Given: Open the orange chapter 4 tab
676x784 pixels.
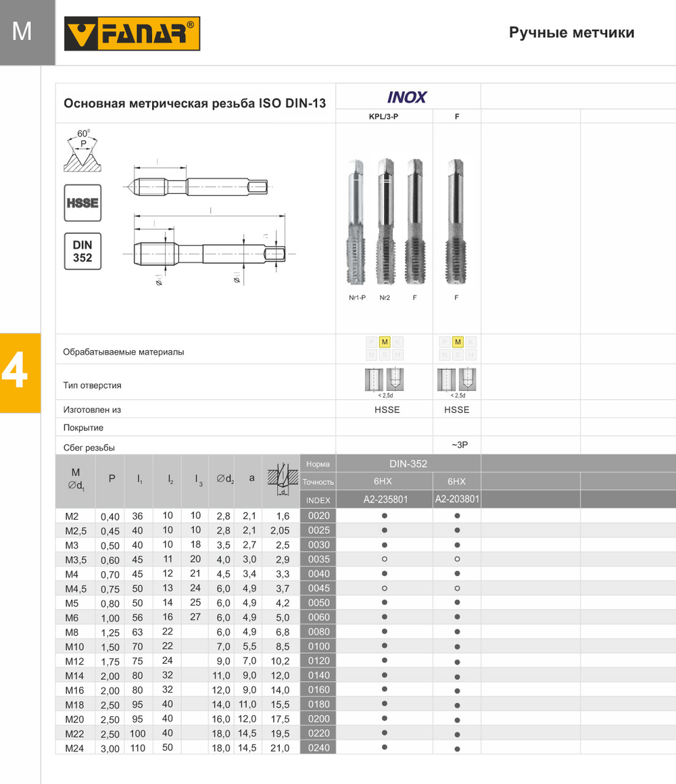Looking at the screenshot, I should coord(20,372).
